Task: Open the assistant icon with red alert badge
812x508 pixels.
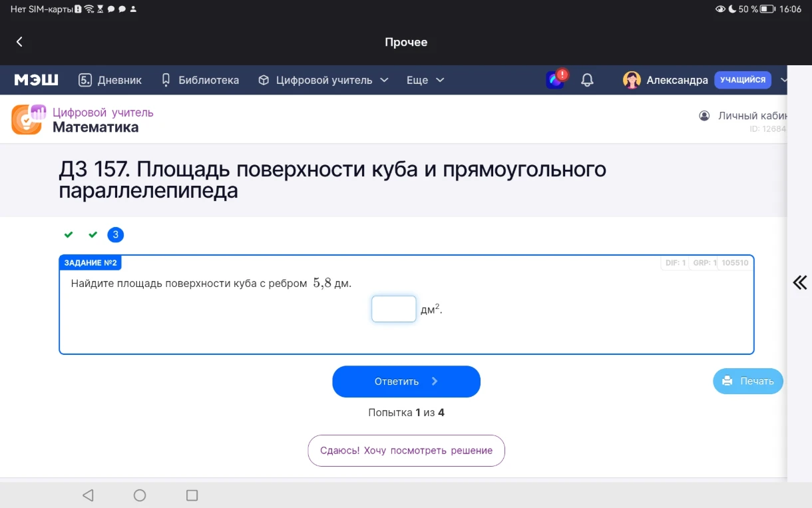Action: coord(556,79)
